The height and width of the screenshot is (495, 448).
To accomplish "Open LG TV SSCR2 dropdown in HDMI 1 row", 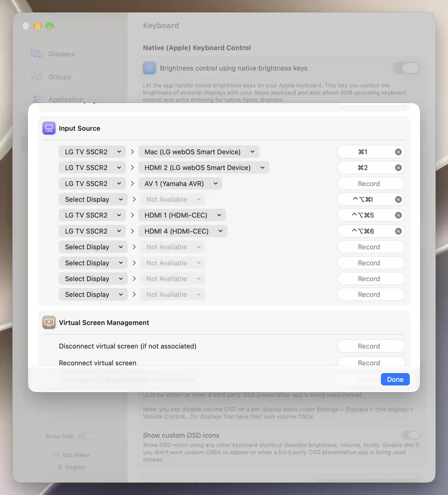I will coord(92,215).
